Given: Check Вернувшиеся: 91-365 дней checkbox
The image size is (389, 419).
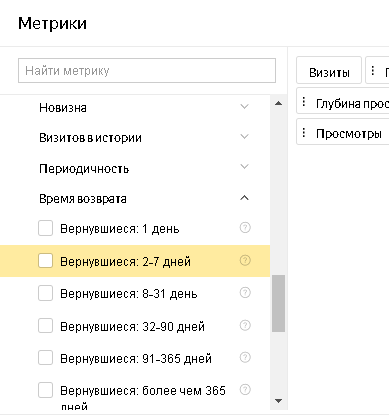Looking at the screenshot, I should coord(45,358).
